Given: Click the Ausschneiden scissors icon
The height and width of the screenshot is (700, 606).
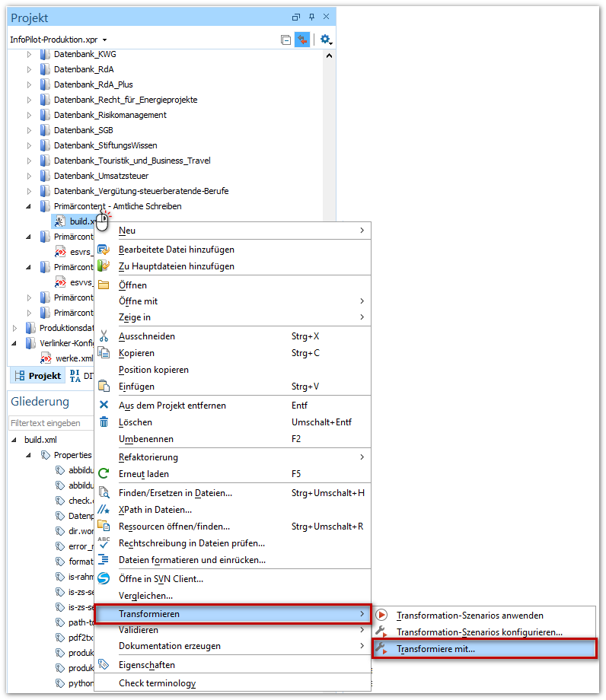Looking at the screenshot, I should click(x=104, y=336).
